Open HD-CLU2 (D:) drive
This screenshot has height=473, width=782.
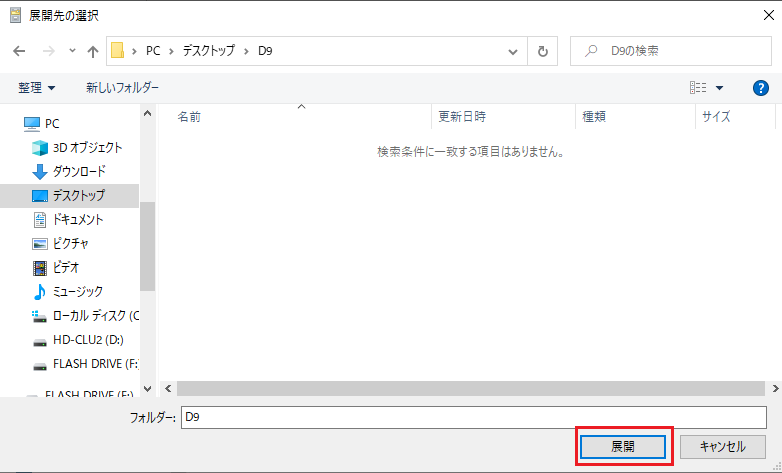pos(87,339)
